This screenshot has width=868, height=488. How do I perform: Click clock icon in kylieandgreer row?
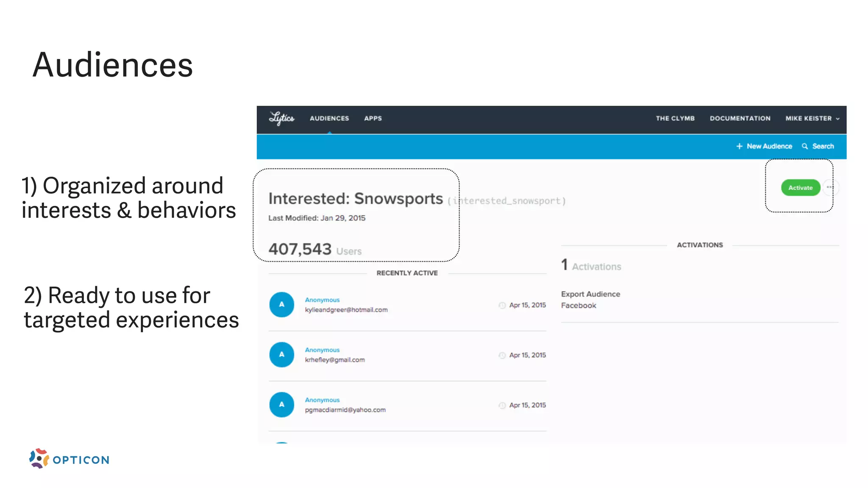(502, 305)
